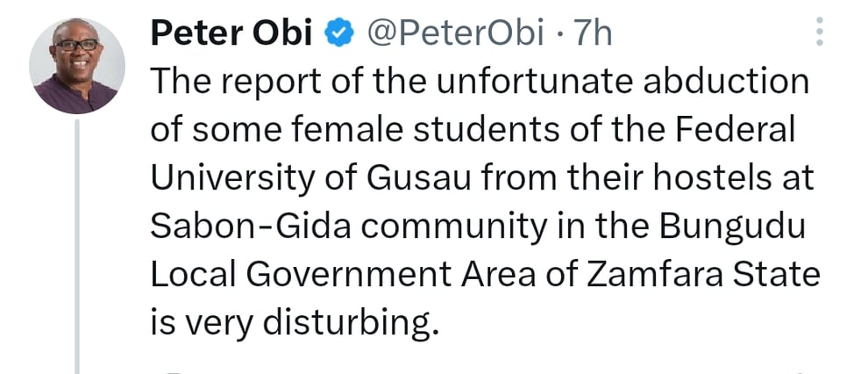Open the @PeterObi handle link
Screen dimensions: 868x374
point(453,35)
